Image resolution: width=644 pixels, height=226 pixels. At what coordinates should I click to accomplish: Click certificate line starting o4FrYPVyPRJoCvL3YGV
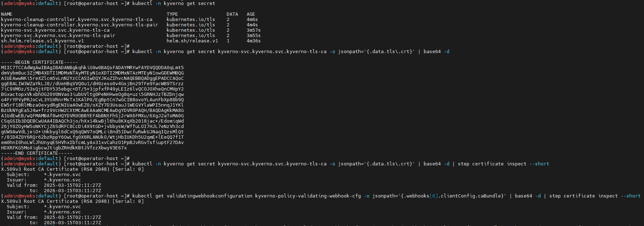(x=92, y=100)
